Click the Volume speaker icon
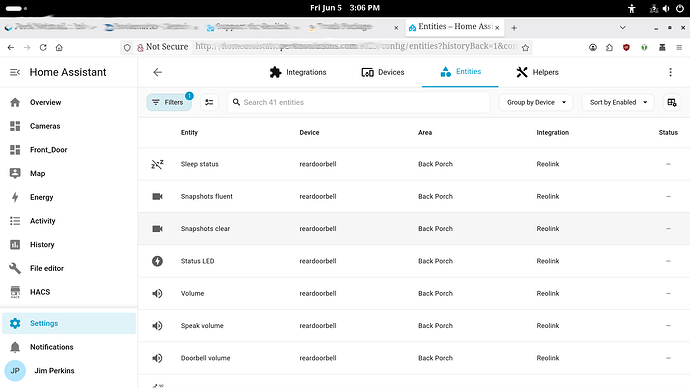Image resolution: width=690 pixels, height=388 pixels. [x=158, y=293]
